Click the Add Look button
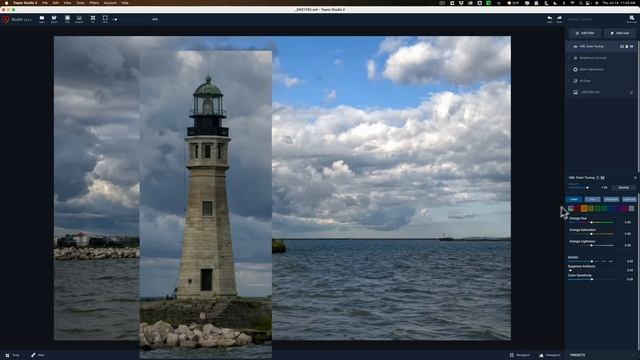This screenshot has width=640, height=360. [x=620, y=33]
